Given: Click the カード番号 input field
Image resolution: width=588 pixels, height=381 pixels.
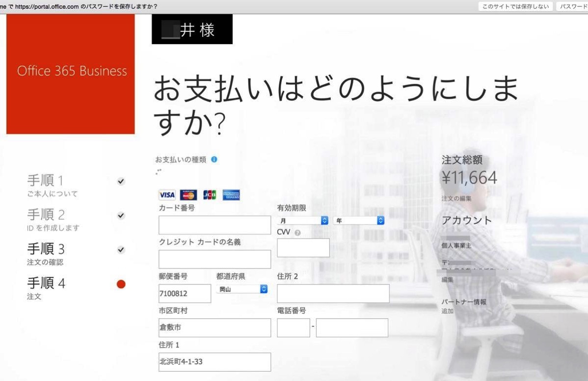Looking at the screenshot, I should [x=214, y=225].
